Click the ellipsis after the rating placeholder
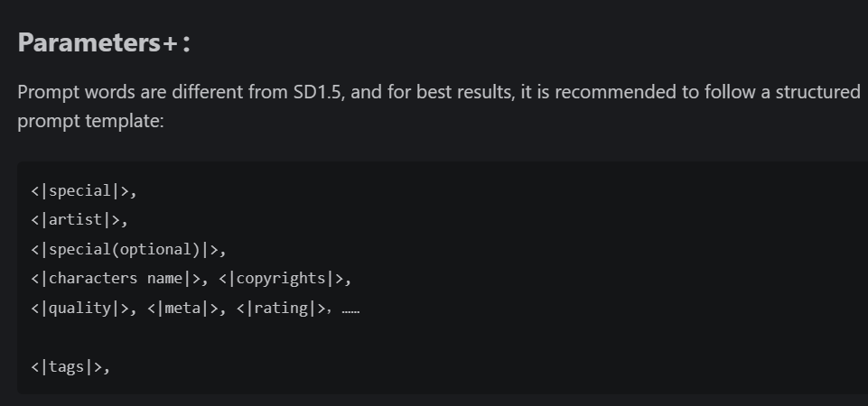The width and height of the screenshot is (868, 406). 350,309
